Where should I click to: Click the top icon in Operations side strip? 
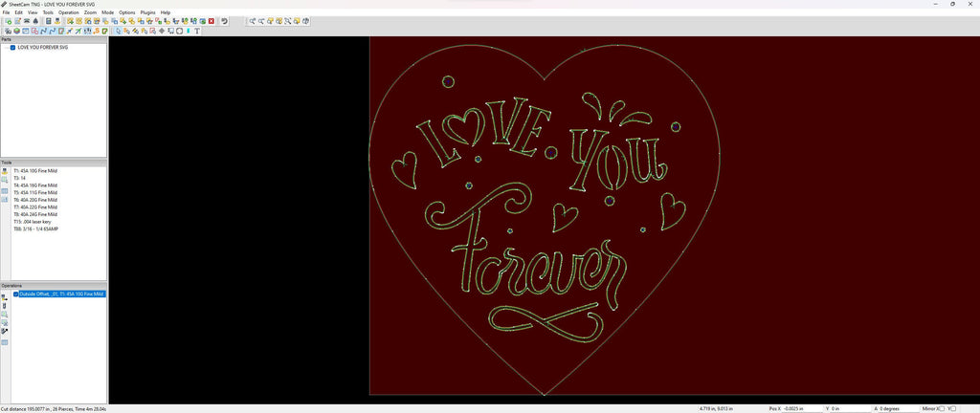coord(5,297)
